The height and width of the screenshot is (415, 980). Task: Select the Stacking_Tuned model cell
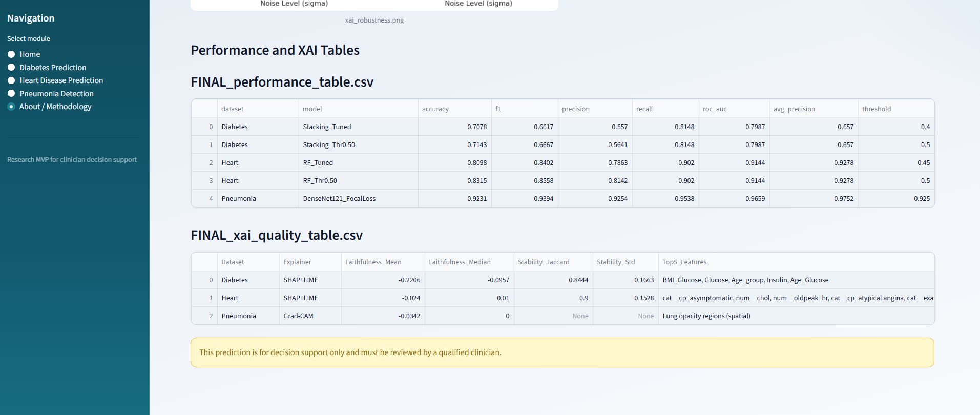pos(358,127)
